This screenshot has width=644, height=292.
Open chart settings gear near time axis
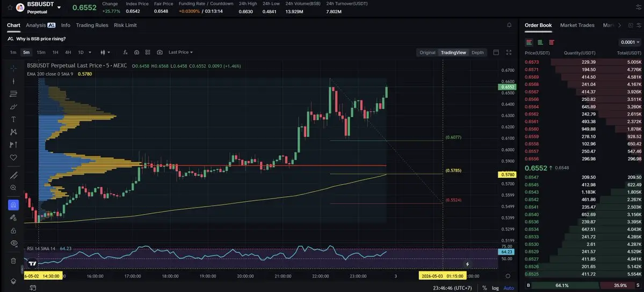(508, 276)
